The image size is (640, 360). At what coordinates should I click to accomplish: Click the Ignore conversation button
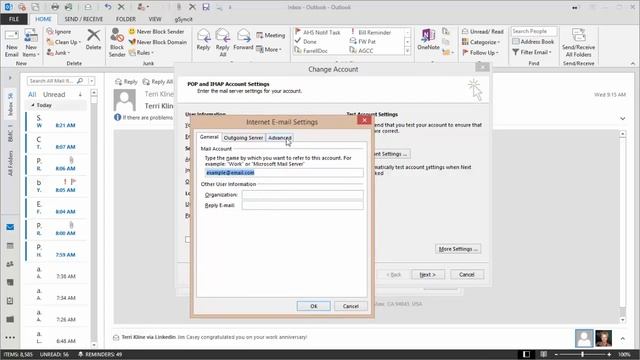point(59,32)
